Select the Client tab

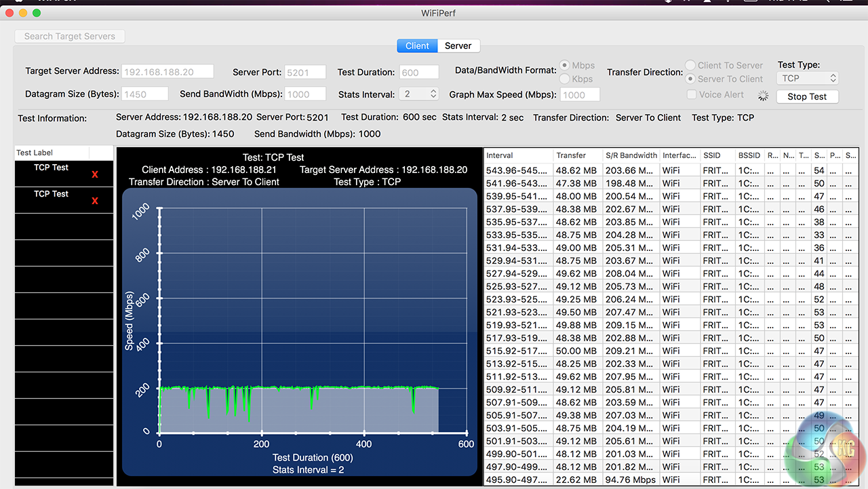click(x=417, y=46)
